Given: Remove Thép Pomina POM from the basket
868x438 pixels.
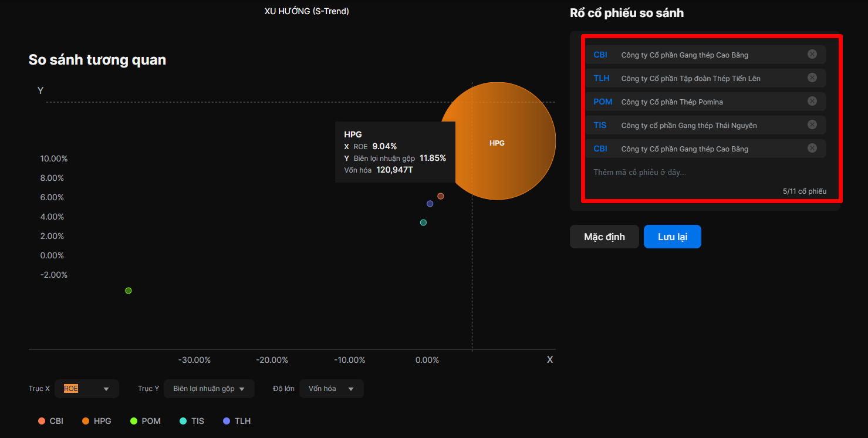Looking at the screenshot, I should click(812, 101).
